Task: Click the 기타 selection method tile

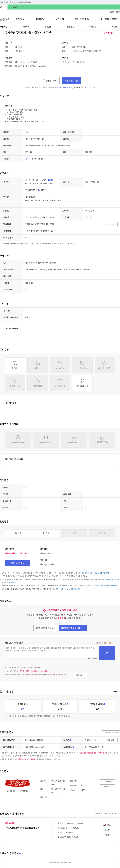Action: [x=102, y=533]
